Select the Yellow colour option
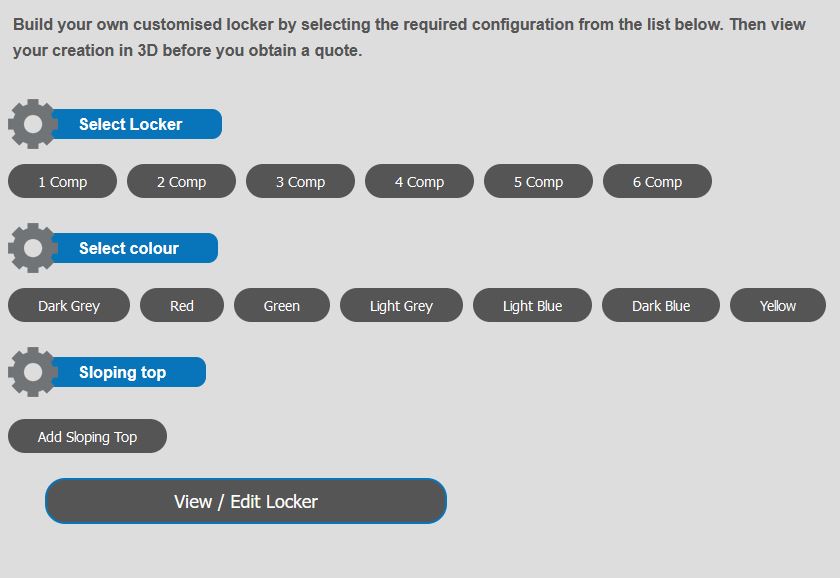The height and width of the screenshot is (578, 840). pyautogui.click(x=777, y=306)
